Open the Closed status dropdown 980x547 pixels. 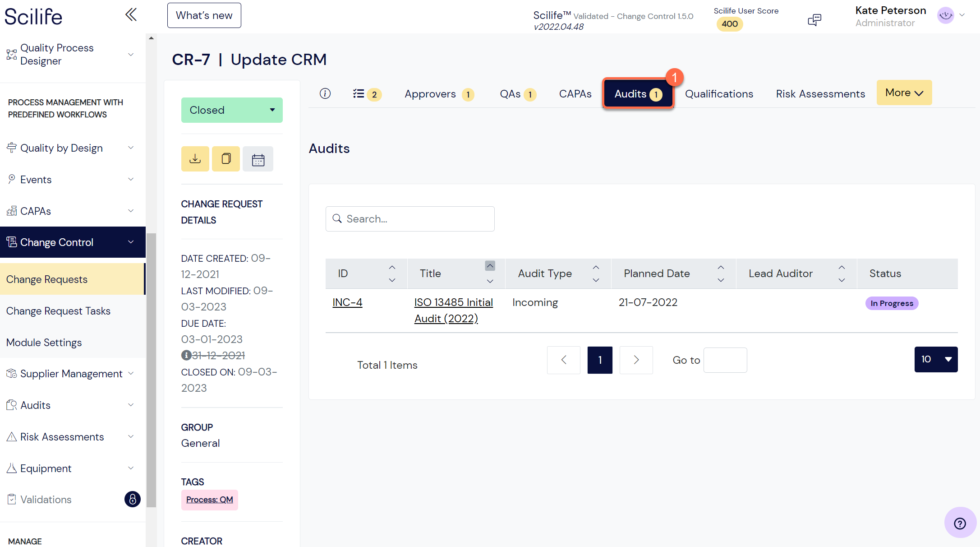pos(232,110)
